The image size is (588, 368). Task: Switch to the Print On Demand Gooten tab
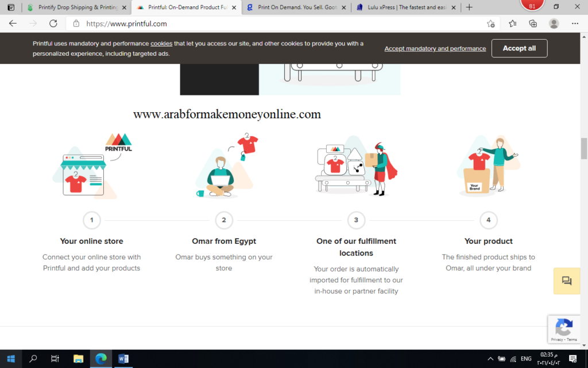point(296,7)
